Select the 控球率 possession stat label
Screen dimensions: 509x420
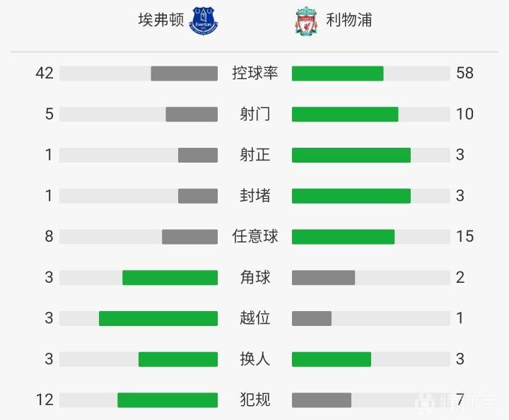[x=255, y=73]
